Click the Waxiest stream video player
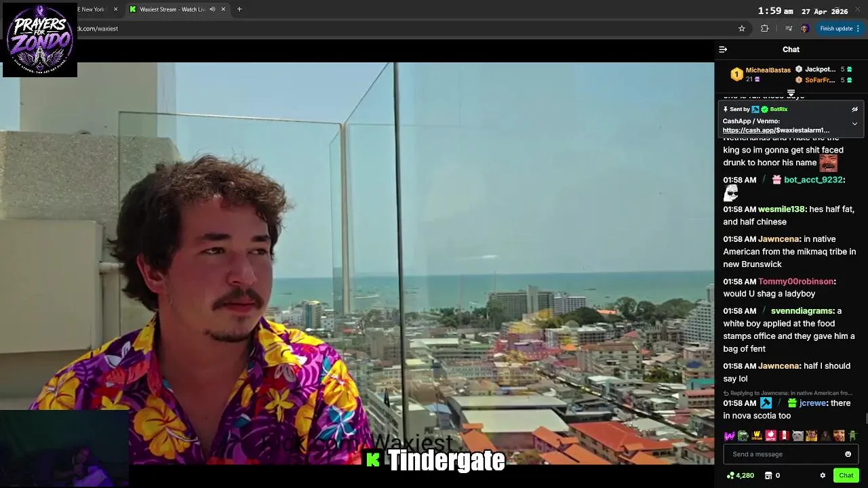 (357, 263)
